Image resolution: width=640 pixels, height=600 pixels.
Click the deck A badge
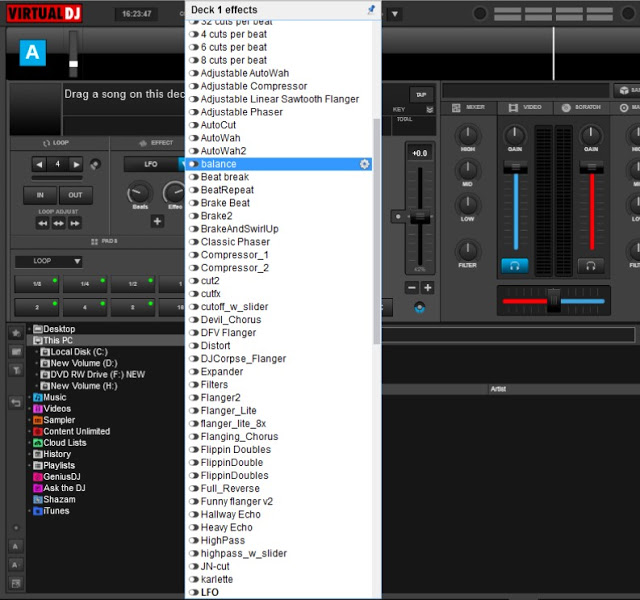[x=33, y=53]
